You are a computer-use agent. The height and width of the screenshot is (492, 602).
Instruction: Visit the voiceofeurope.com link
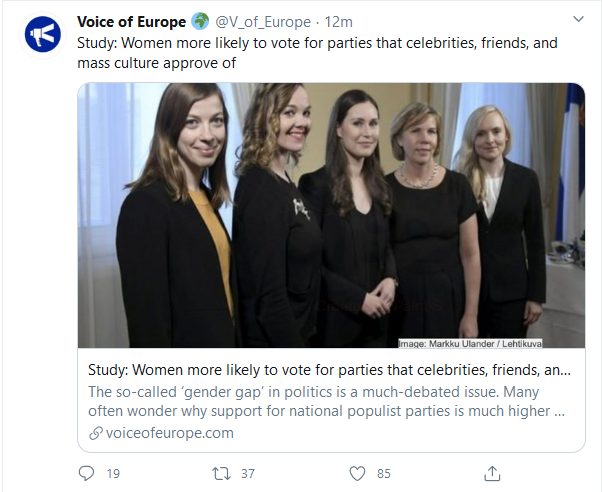[167, 432]
